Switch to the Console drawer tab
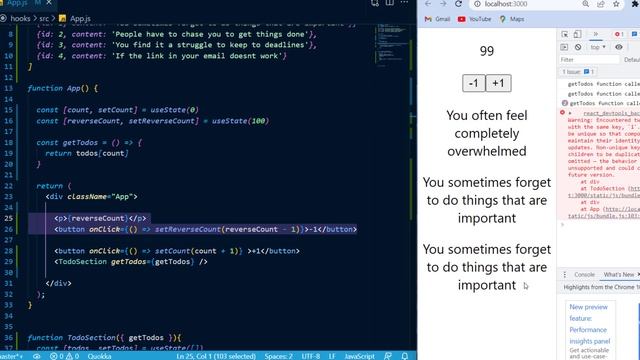The height and width of the screenshot is (360, 640). click(584, 275)
